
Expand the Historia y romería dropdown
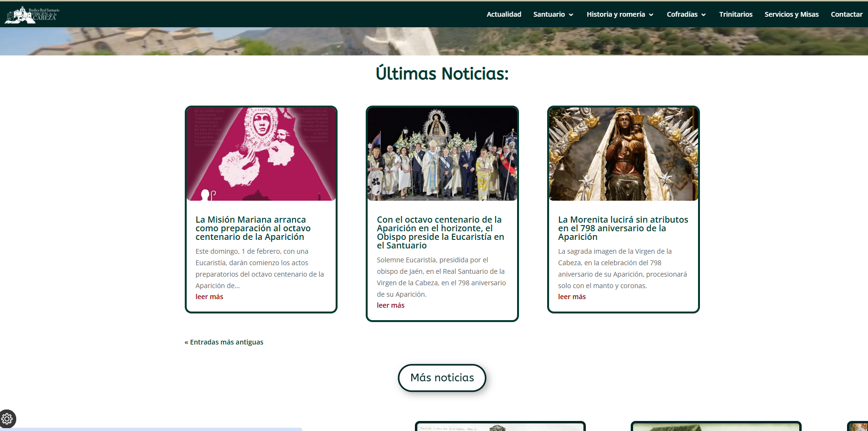tap(620, 14)
